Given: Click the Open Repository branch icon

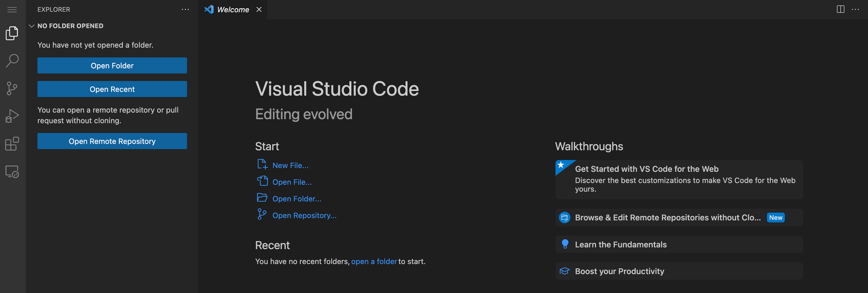Looking at the screenshot, I should [262, 214].
